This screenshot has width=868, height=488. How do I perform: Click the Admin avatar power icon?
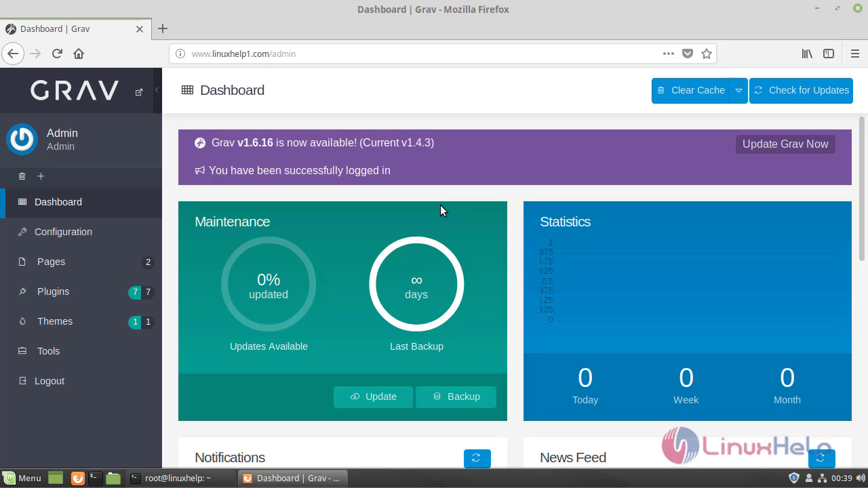(22, 139)
